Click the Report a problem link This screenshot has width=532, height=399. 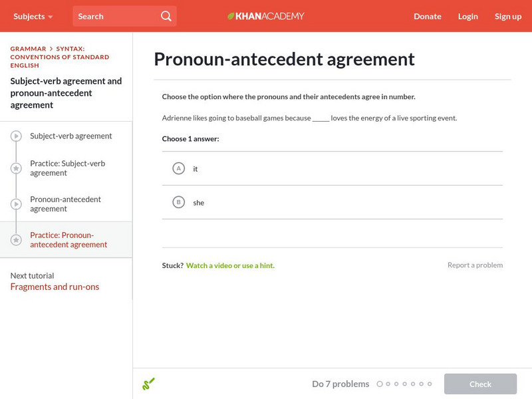(475, 265)
